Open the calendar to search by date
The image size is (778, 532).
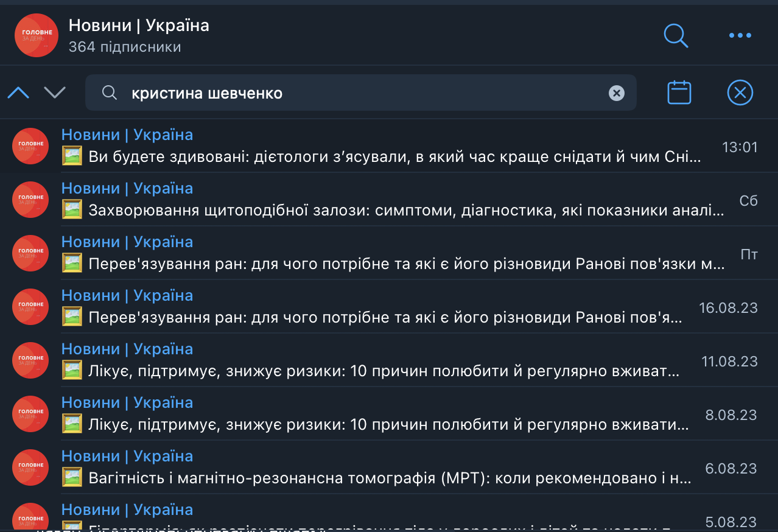(x=679, y=93)
